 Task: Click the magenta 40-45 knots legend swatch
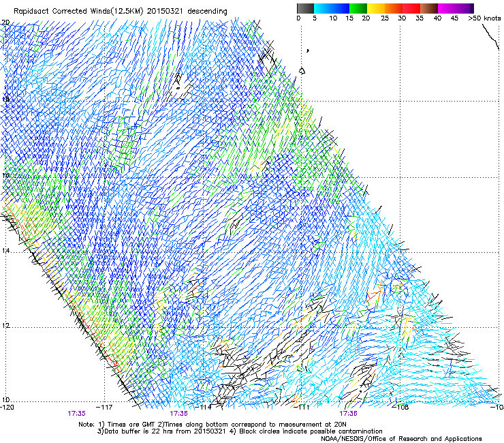(x=447, y=8)
